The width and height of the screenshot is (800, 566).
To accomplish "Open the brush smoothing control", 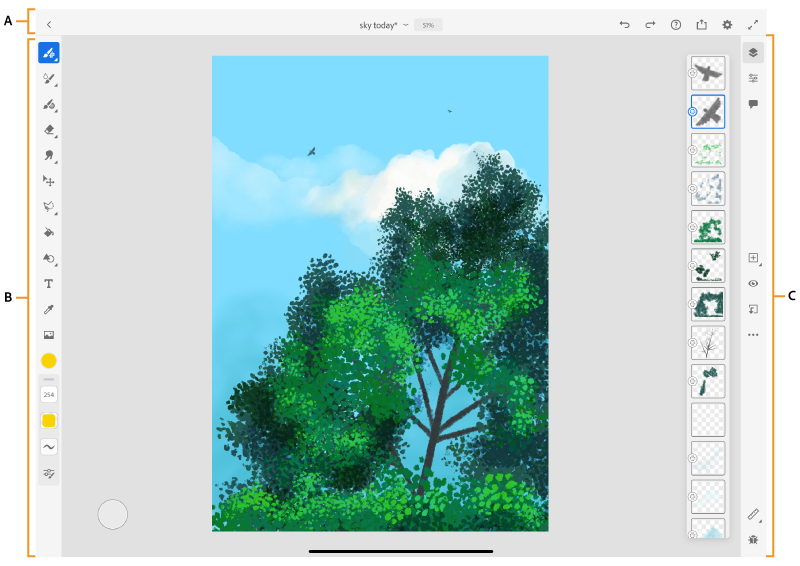I will click(49, 447).
